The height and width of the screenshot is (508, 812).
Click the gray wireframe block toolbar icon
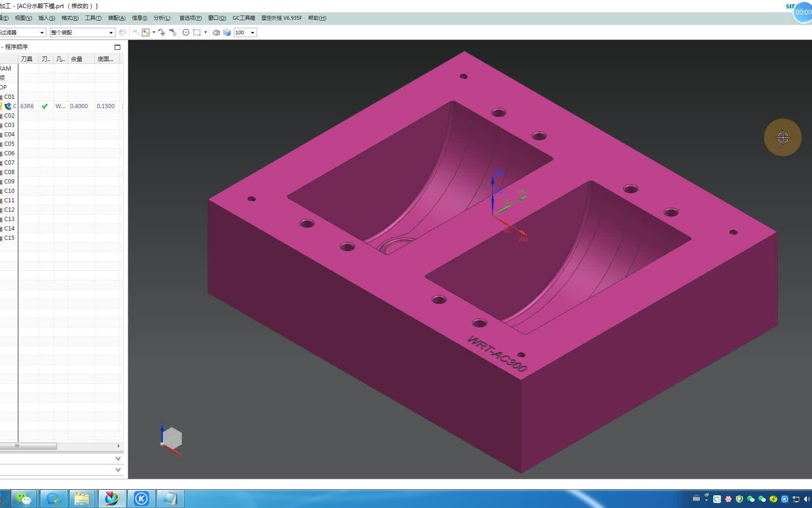click(x=216, y=32)
